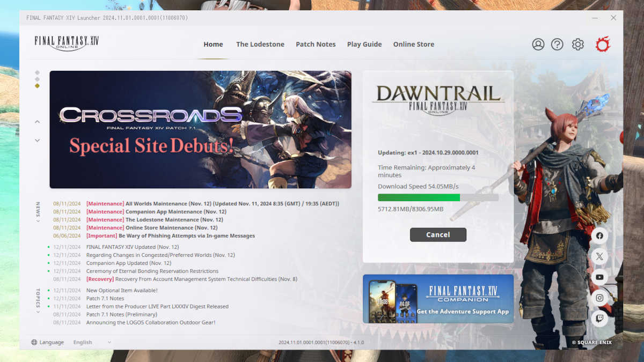Click the X social media icon
This screenshot has height=362, width=644.
pos(599,256)
